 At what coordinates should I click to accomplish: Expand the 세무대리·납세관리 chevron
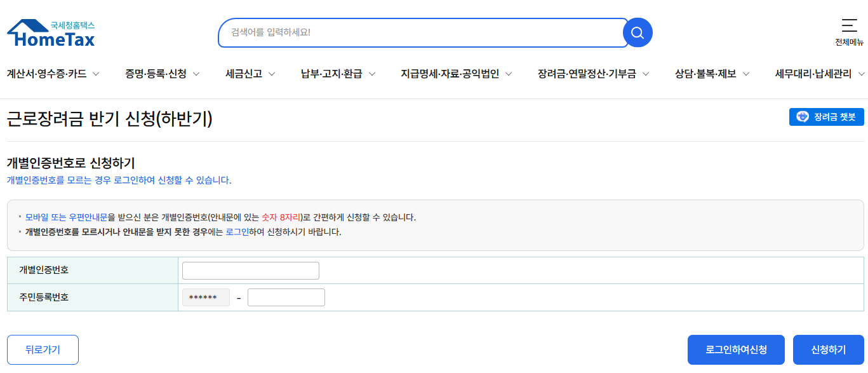861,74
